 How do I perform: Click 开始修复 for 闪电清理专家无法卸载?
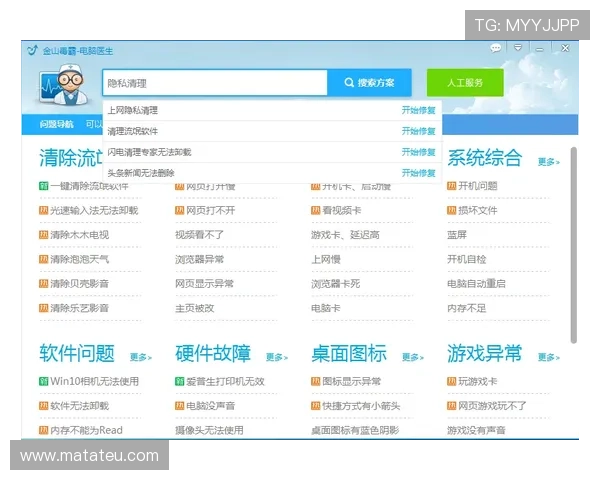click(x=419, y=152)
